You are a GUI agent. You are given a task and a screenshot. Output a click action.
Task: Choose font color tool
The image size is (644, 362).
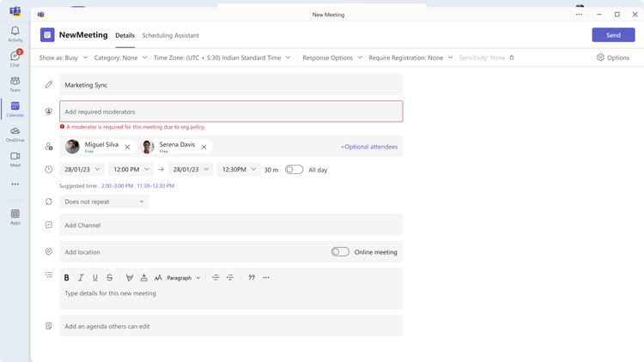coord(143,278)
